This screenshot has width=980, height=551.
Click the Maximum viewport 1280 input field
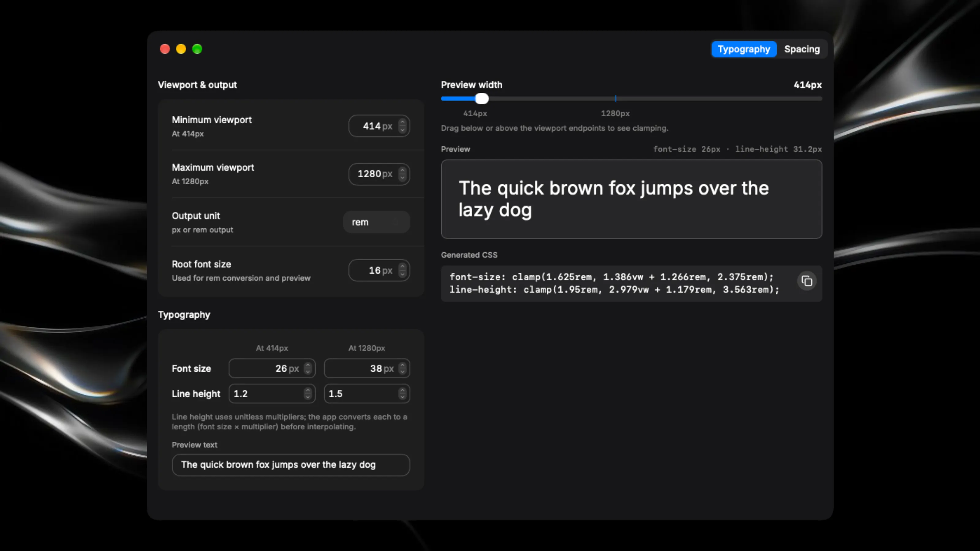pos(379,174)
